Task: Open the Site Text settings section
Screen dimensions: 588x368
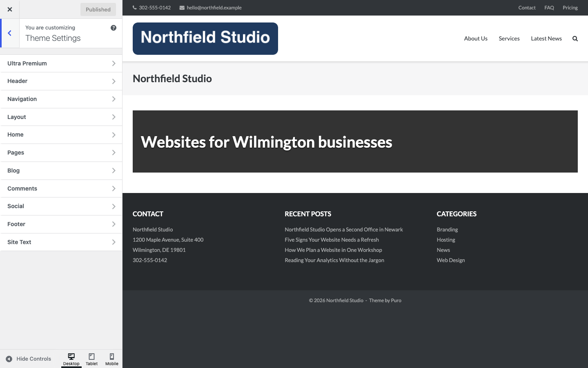Action: [x=61, y=242]
